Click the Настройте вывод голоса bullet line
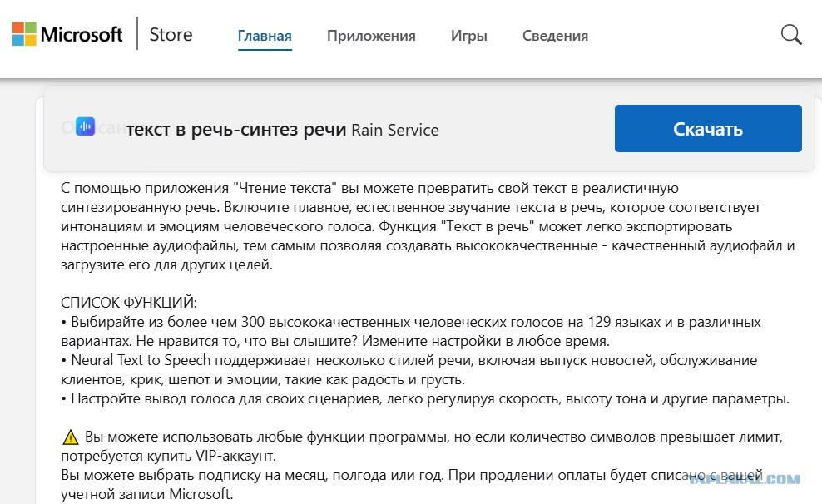Viewport: 822px width, 504px height. click(x=425, y=398)
